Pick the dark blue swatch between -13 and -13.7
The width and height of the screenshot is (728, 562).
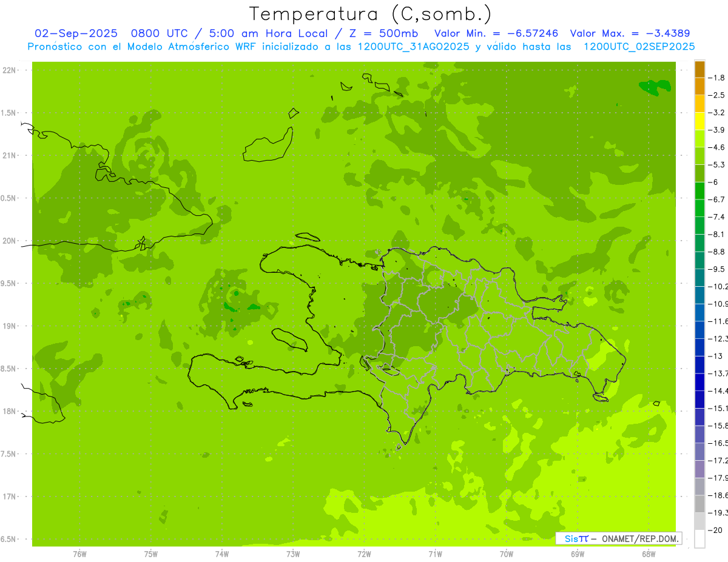click(x=699, y=364)
